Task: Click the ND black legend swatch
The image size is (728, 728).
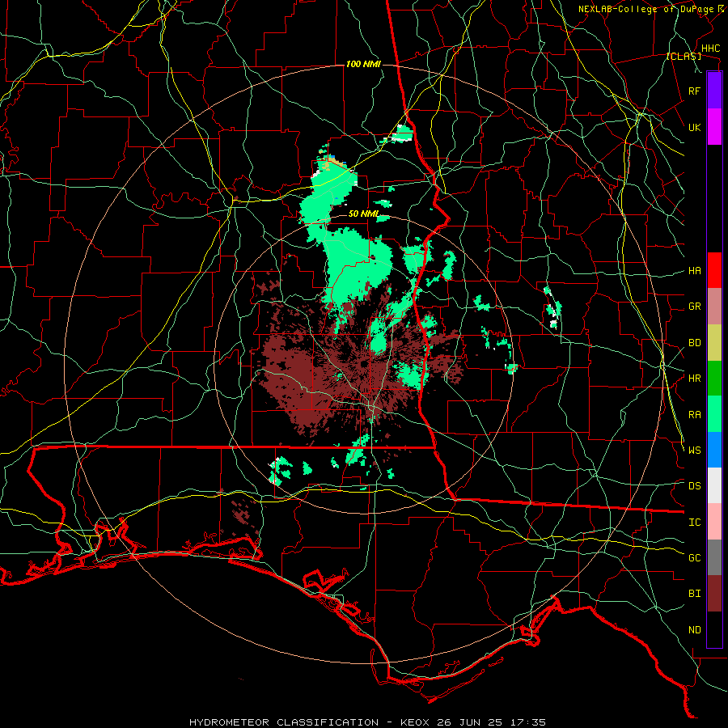Action: click(x=714, y=629)
